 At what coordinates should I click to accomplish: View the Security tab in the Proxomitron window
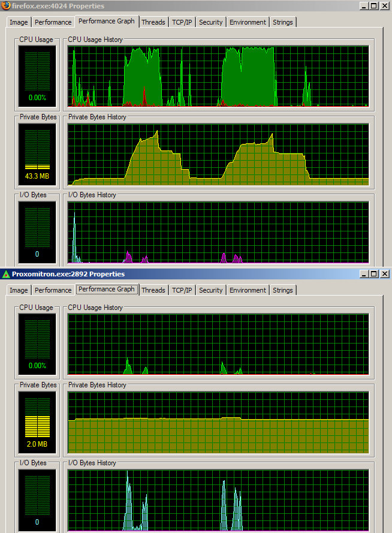point(210,290)
